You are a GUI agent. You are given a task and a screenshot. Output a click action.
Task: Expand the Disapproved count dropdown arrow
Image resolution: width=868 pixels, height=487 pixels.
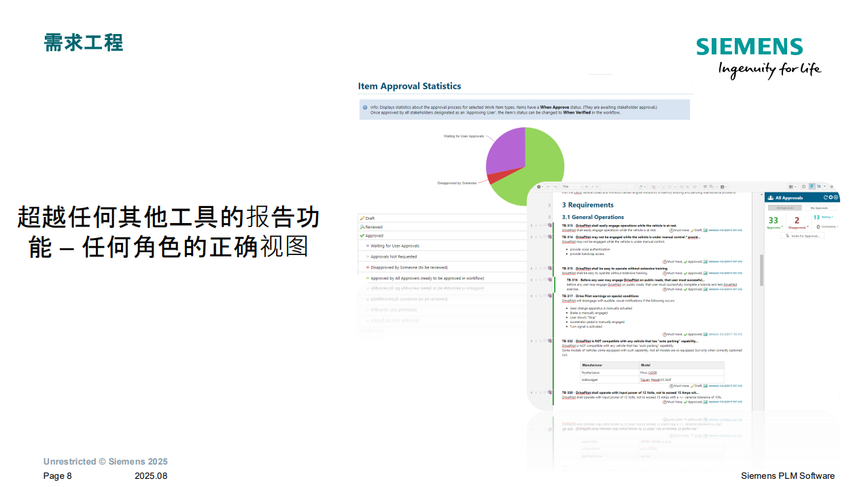(x=808, y=227)
